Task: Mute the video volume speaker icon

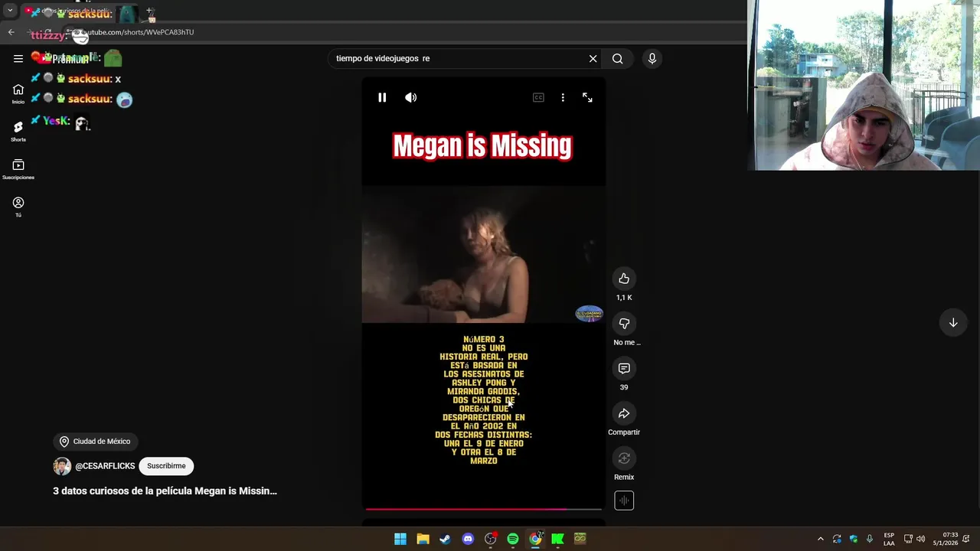Action: pyautogui.click(x=411, y=98)
